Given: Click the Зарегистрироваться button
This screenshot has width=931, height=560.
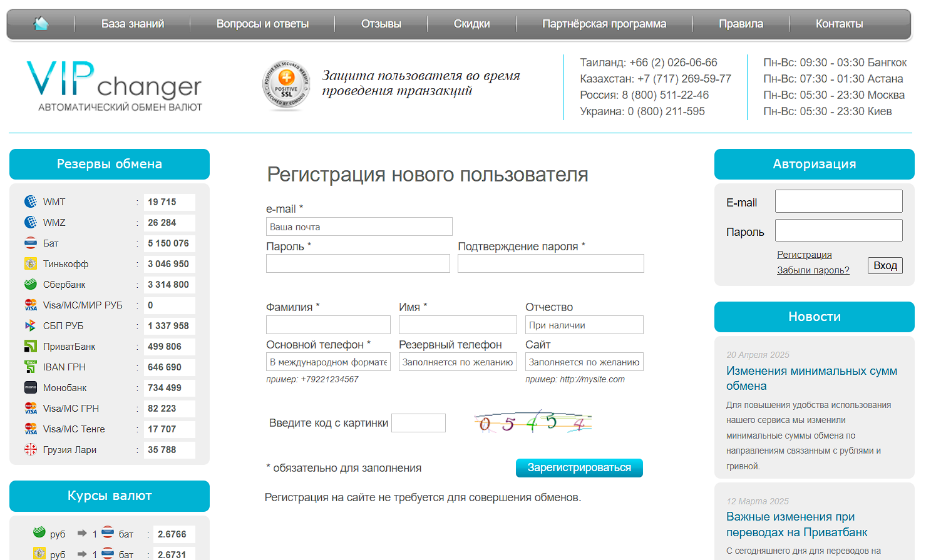Looking at the screenshot, I should (579, 467).
